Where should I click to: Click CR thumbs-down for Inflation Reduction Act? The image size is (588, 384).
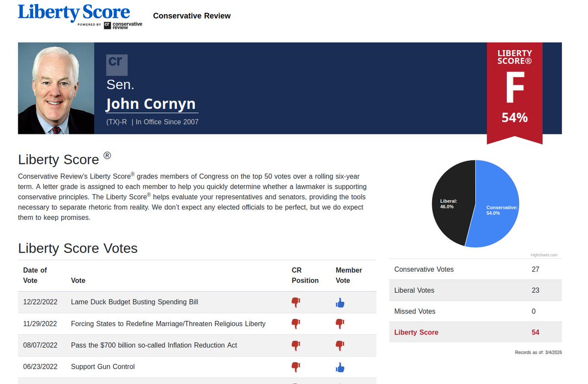[295, 345]
